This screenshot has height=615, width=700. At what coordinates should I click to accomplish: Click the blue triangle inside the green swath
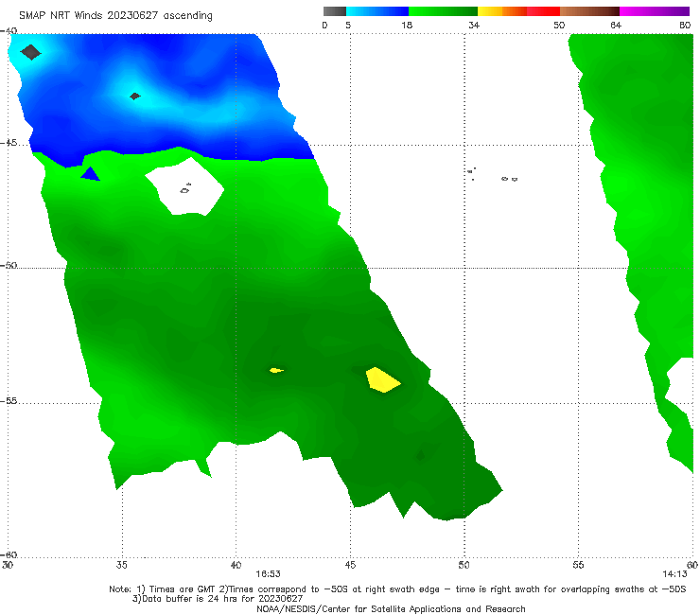click(x=91, y=174)
